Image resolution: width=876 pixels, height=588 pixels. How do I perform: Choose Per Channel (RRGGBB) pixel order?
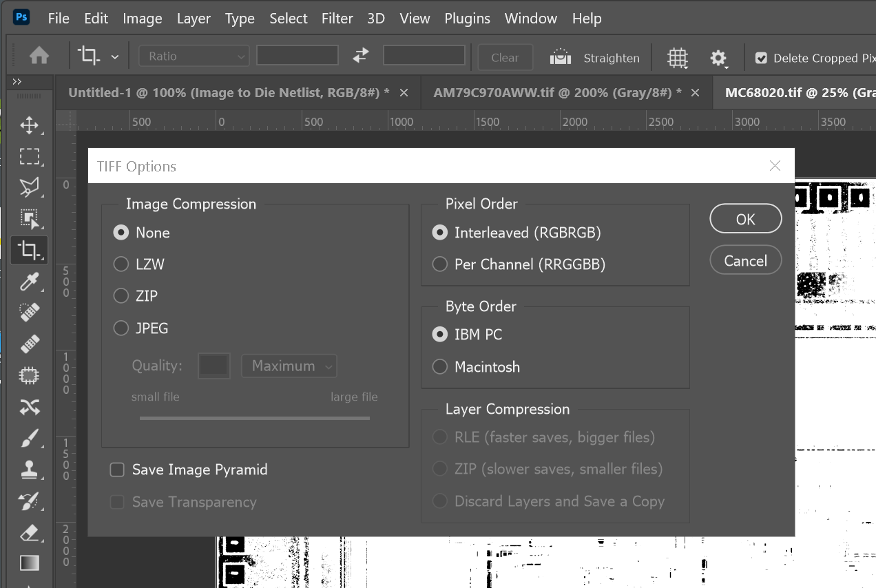[x=439, y=264]
